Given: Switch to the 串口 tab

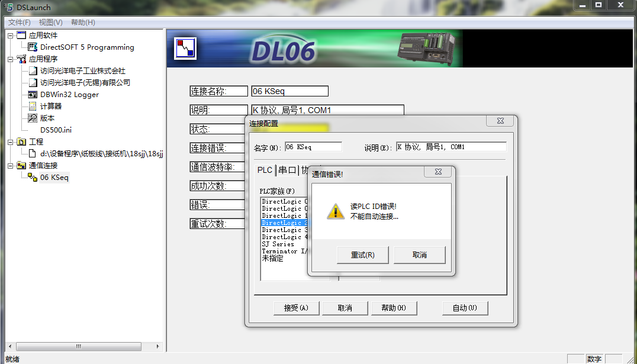Looking at the screenshot, I should (x=287, y=170).
